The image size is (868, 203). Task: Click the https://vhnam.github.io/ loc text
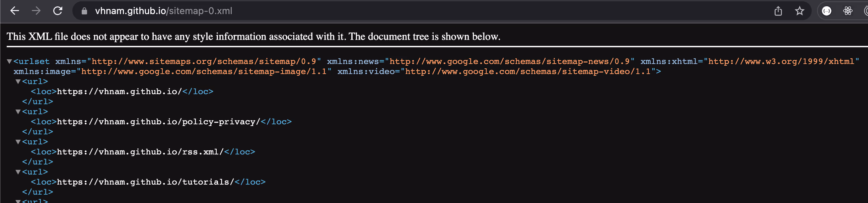(119, 91)
